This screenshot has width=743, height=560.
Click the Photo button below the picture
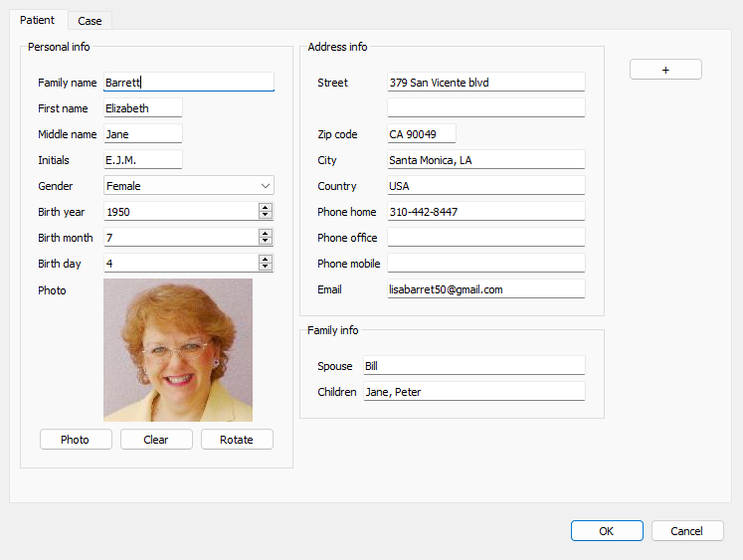click(76, 440)
